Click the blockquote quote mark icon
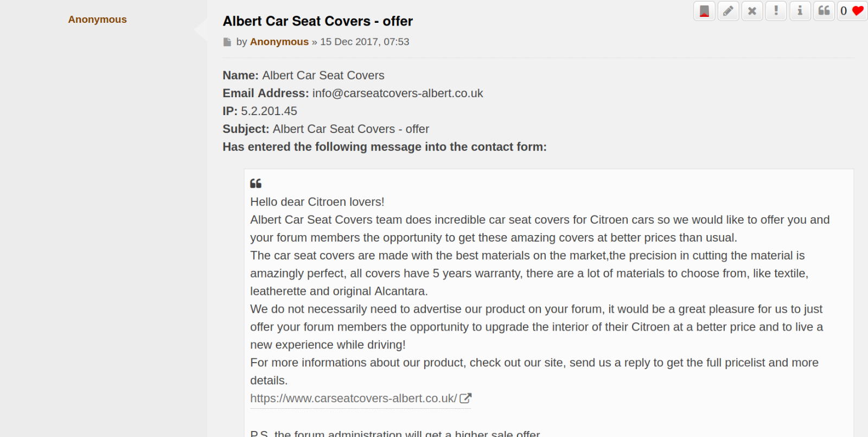 click(x=256, y=183)
